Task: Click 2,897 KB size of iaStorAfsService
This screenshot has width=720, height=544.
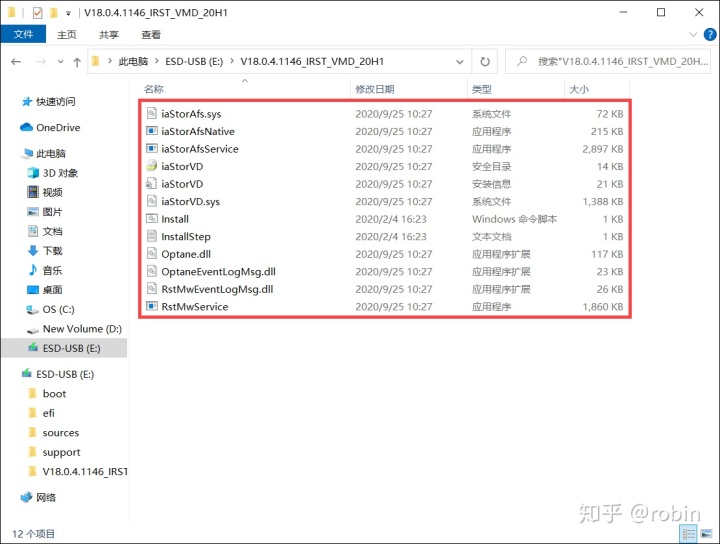Action: [x=603, y=149]
